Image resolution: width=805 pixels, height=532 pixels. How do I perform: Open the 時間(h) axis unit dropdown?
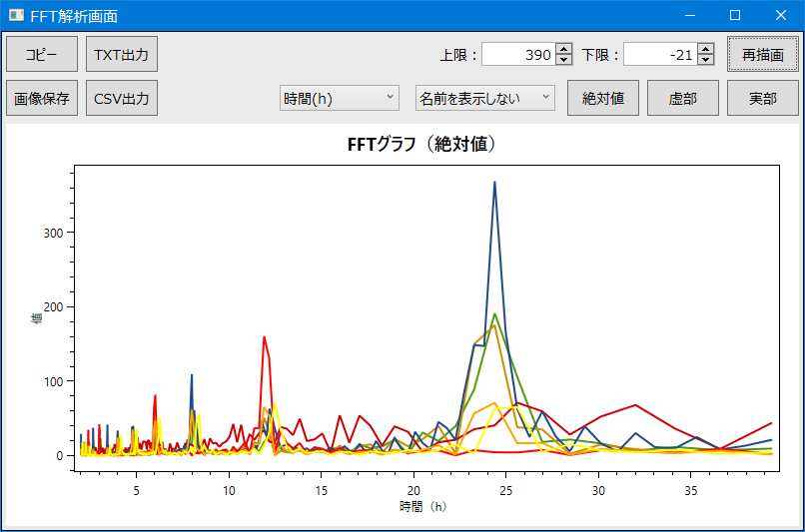(x=339, y=98)
